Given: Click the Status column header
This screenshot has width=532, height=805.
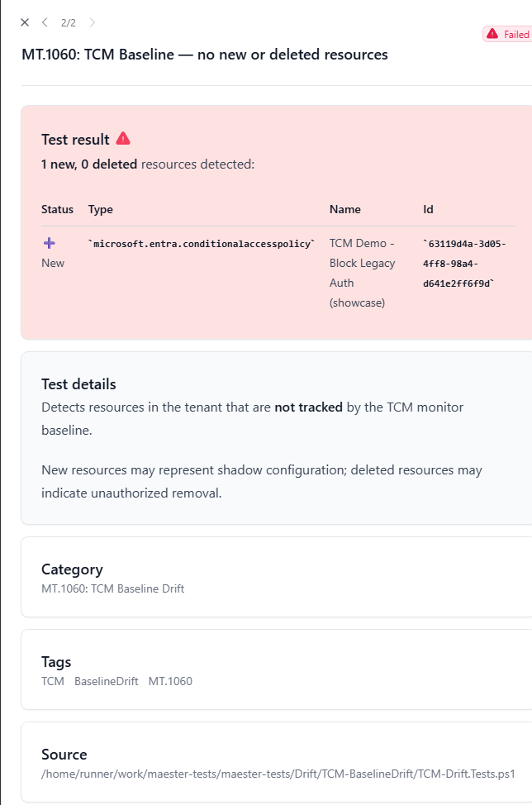Looking at the screenshot, I should click(x=57, y=209).
